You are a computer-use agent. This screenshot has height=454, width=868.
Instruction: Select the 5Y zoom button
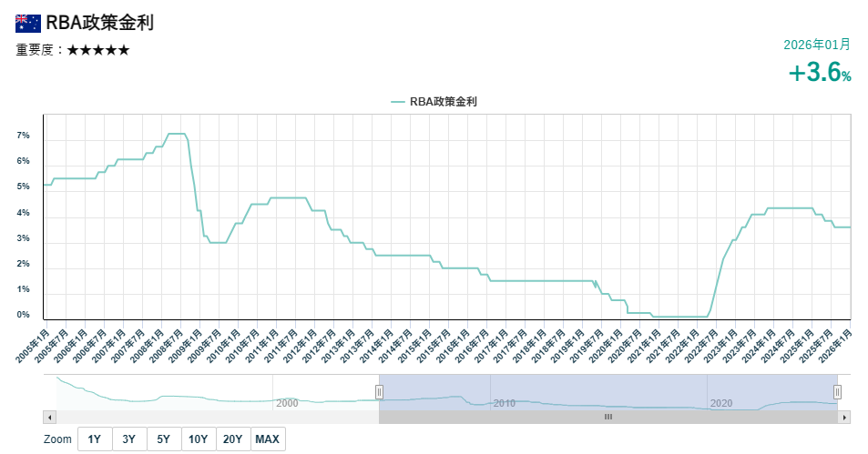[163, 439]
